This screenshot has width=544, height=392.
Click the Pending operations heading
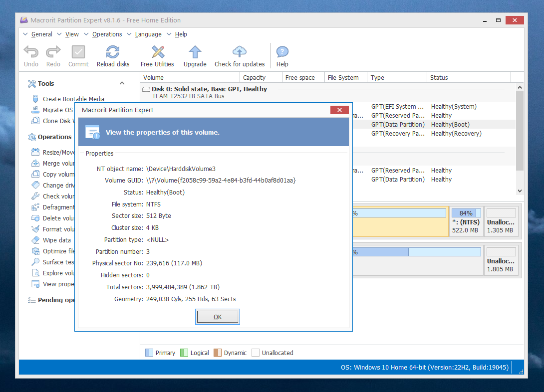[56, 300]
